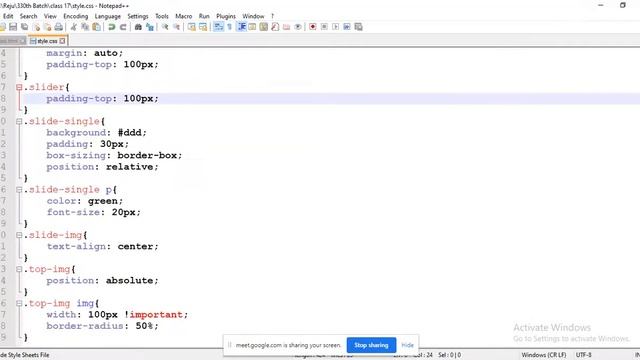Screen dimensions: 640x360
Task: Open the Folder as Workspace icon
Action: [287, 27]
